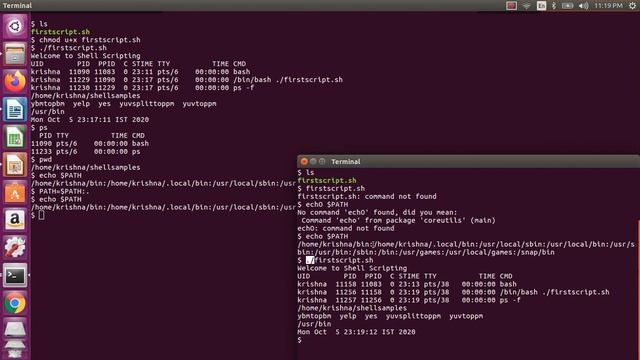
Task: Click the 'chmod u+x firstscript.sh' line
Action: (86, 40)
